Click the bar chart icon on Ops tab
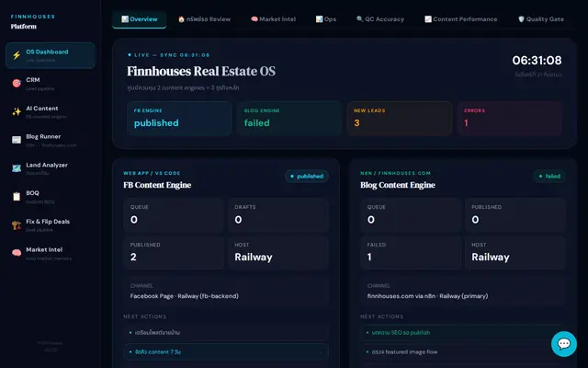Image resolution: width=588 pixels, height=368 pixels. click(x=319, y=19)
